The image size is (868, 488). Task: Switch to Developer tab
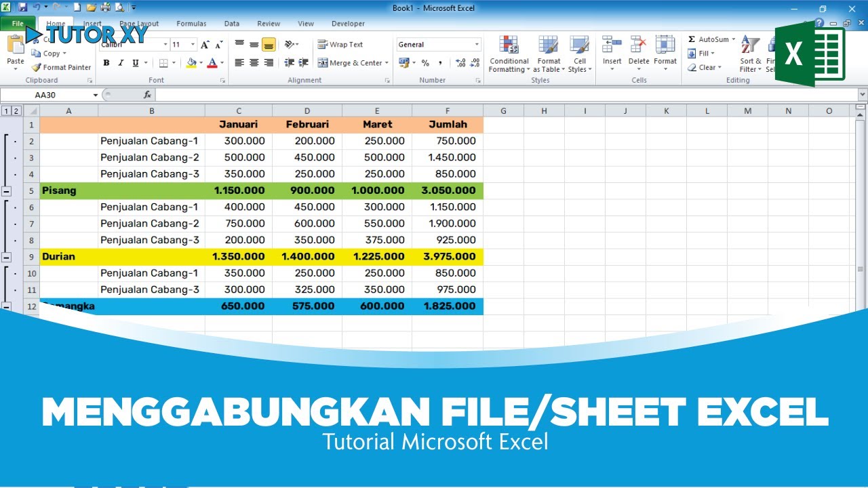point(348,24)
